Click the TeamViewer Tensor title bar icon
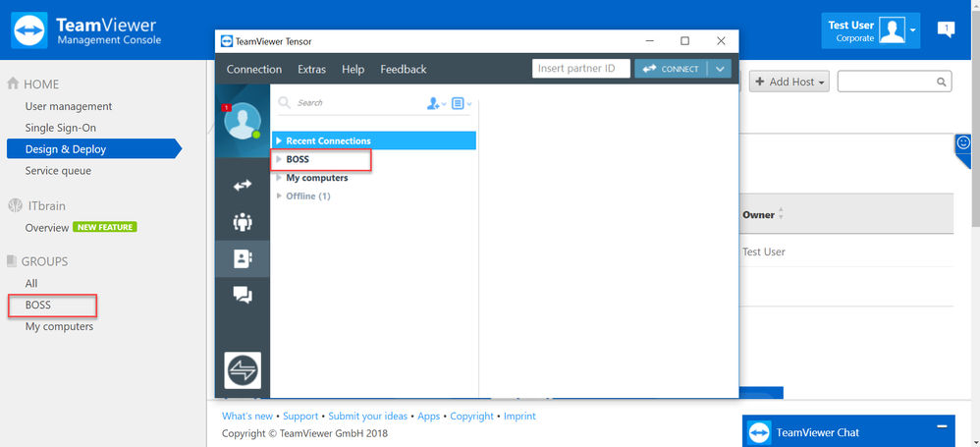 (x=227, y=41)
